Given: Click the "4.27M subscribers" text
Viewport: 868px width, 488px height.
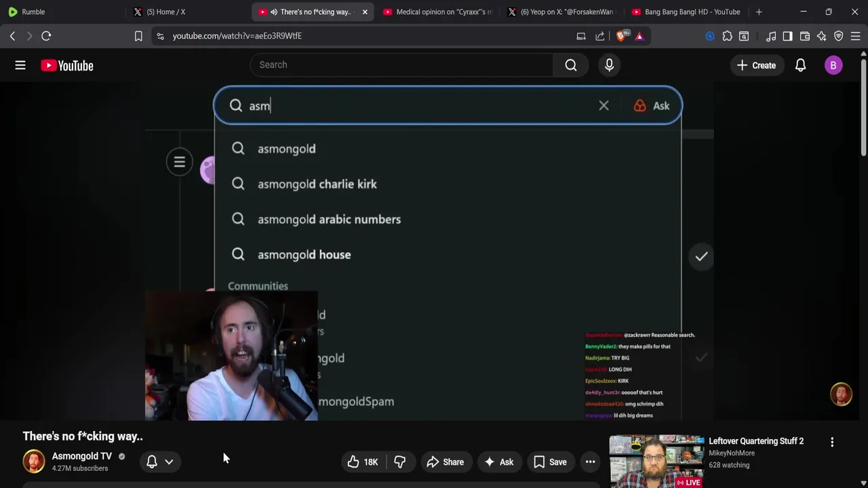Looking at the screenshot, I should [x=80, y=468].
